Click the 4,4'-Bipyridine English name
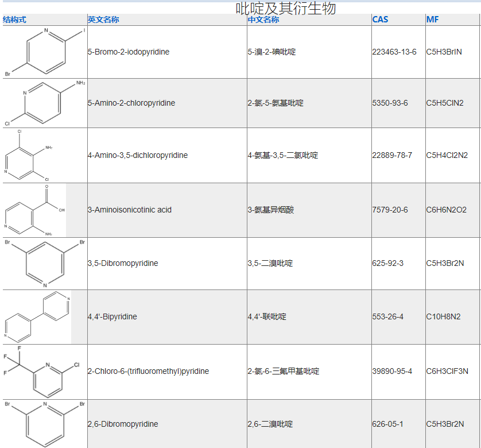 click(x=113, y=317)
